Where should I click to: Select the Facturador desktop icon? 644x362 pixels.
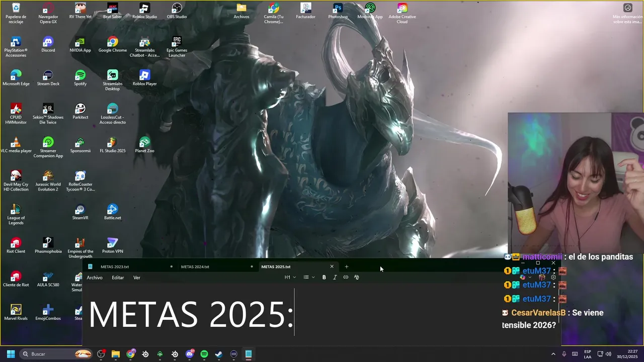[305, 11]
